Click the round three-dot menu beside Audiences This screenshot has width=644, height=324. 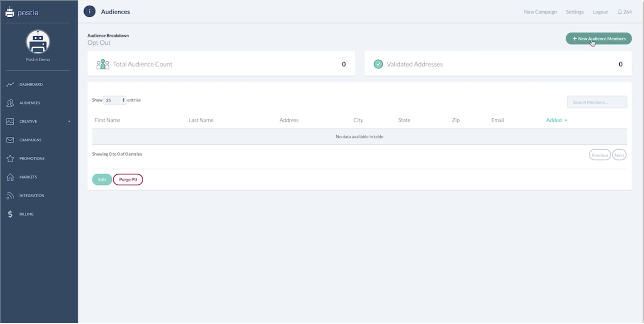coord(89,12)
